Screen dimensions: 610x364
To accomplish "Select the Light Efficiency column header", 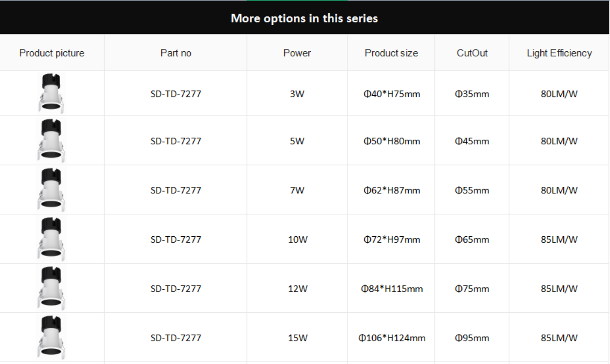I will (x=559, y=53).
